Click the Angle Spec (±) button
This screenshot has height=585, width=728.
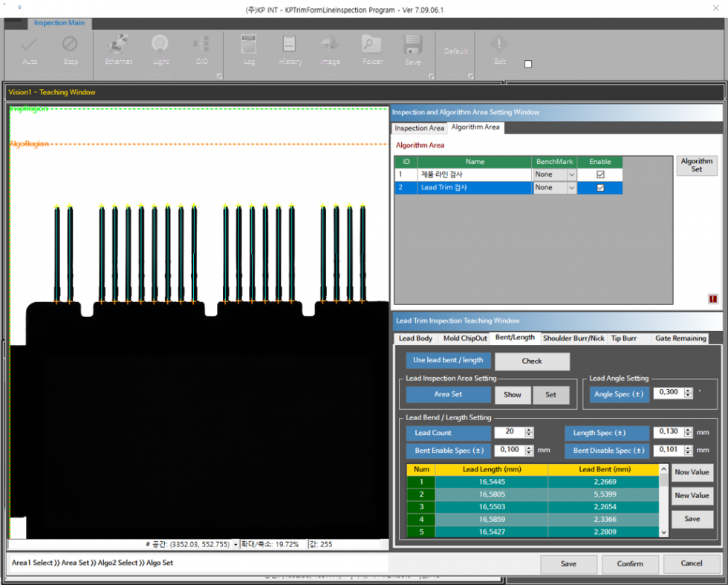coord(619,394)
